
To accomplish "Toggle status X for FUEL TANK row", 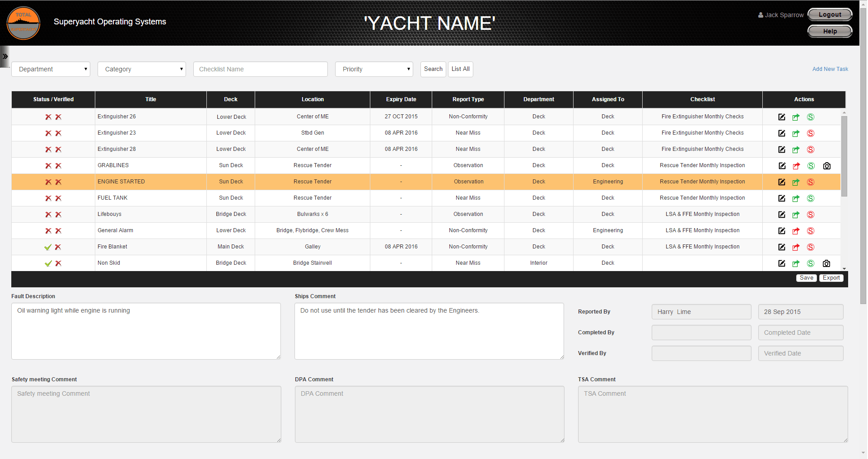I will (x=48, y=198).
